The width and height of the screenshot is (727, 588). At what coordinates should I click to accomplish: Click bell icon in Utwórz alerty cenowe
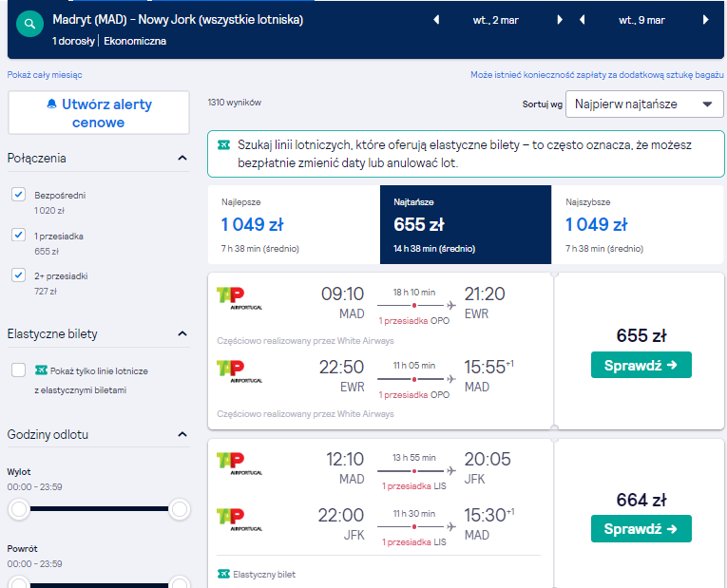[x=52, y=104]
